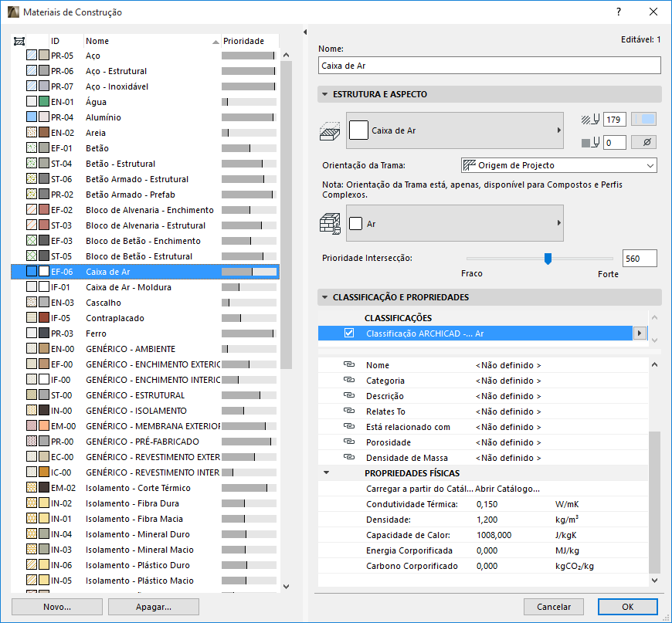Click the fill pattern icon of Areia row
672x623 pixels.
pyautogui.click(x=32, y=133)
